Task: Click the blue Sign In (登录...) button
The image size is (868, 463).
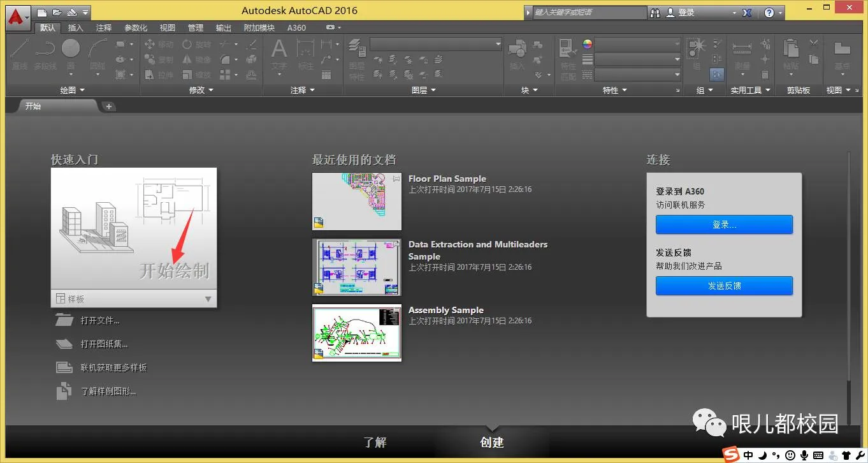Action: [x=724, y=224]
